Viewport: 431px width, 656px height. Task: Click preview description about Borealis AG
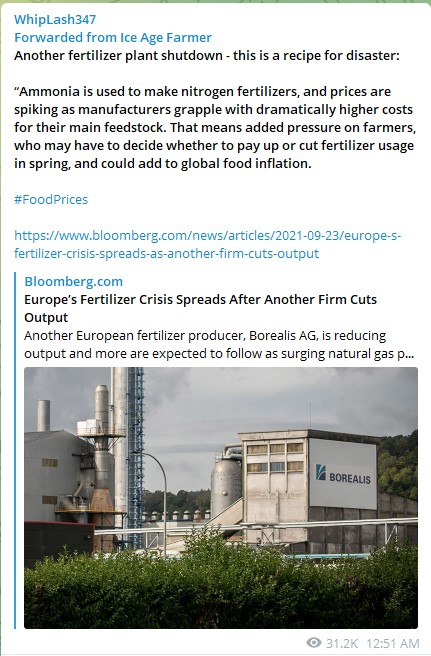click(x=219, y=344)
